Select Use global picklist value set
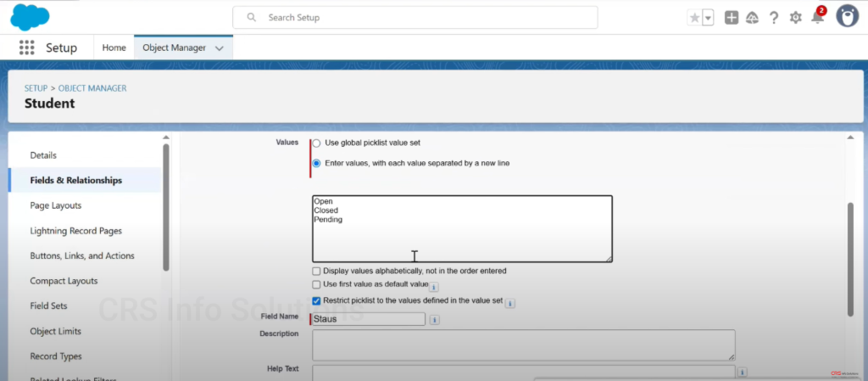868x381 pixels. point(316,143)
